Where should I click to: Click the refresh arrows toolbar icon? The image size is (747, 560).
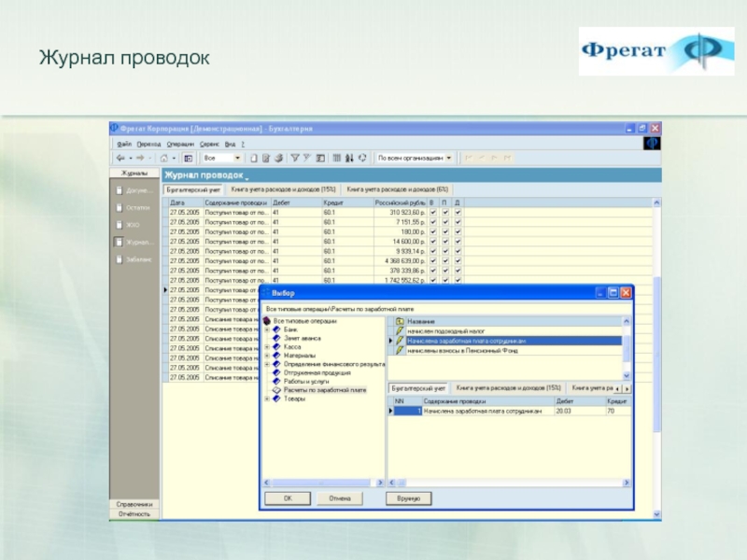(x=362, y=158)
